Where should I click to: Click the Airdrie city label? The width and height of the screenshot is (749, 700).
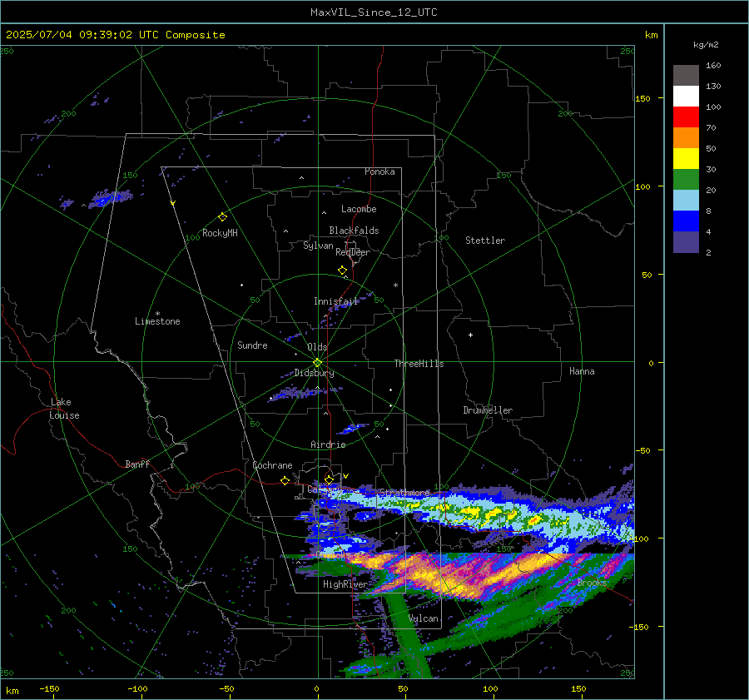(328, 444)
